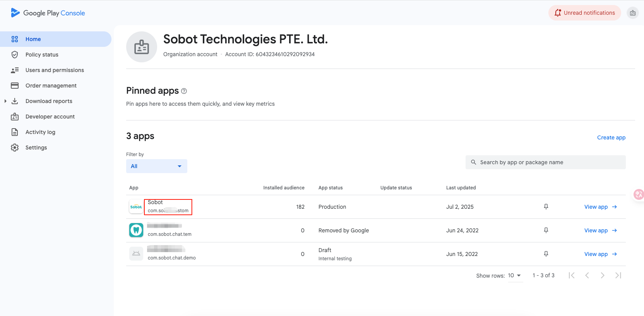Image resolution: width=644 pixels, height=316 pixels.
Task: Click the Sobot app icon thumbnail
Action: click(136, 207)
